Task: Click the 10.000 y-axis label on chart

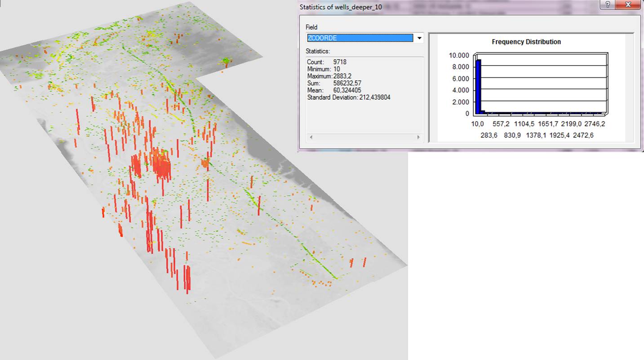Action: [459, 55]
